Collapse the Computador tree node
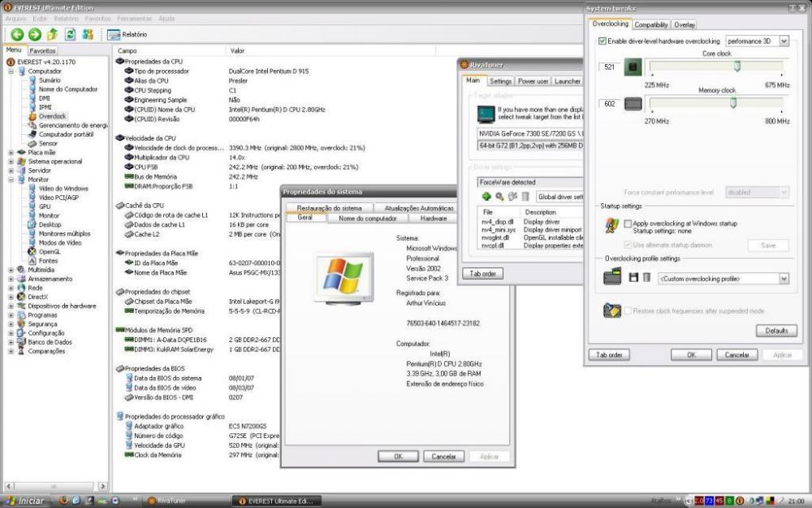The height and width of the screenshot is (508, 812). [11, 71]
